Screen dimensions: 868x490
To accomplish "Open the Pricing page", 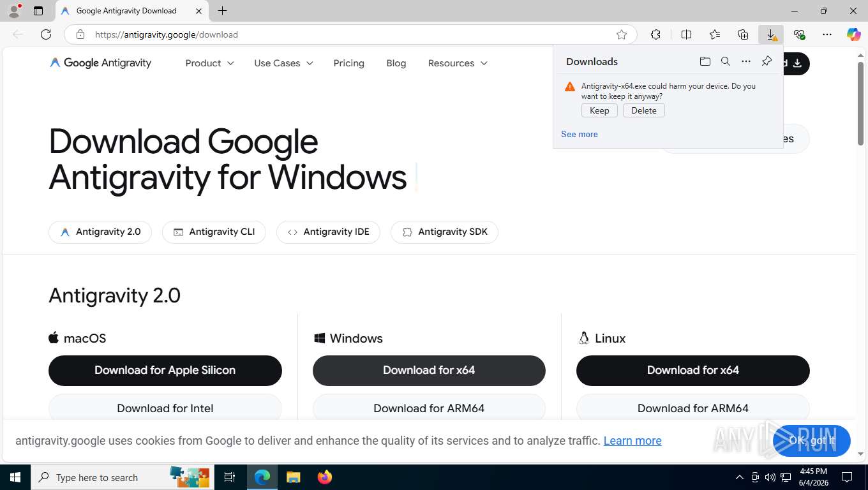I will pyautogui.click(x=348, y=63).
